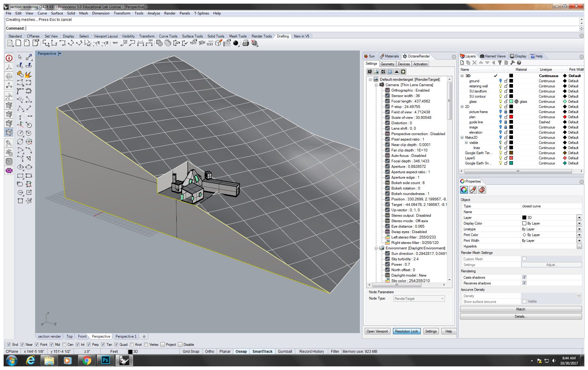Create a new layer in the Layers panel

tap(462, 63)
